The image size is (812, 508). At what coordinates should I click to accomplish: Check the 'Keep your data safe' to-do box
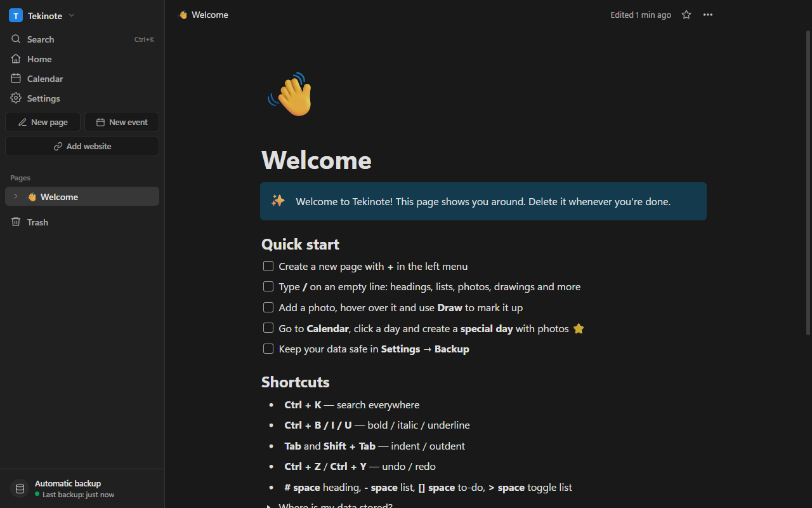tap(268, 349)
